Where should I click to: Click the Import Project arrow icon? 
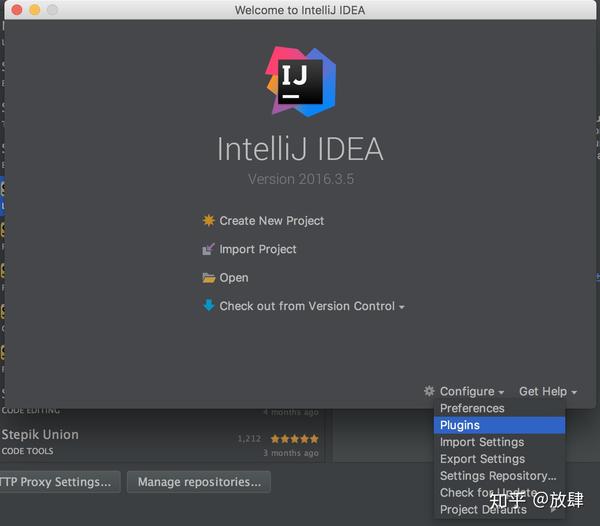click(208, 249)
